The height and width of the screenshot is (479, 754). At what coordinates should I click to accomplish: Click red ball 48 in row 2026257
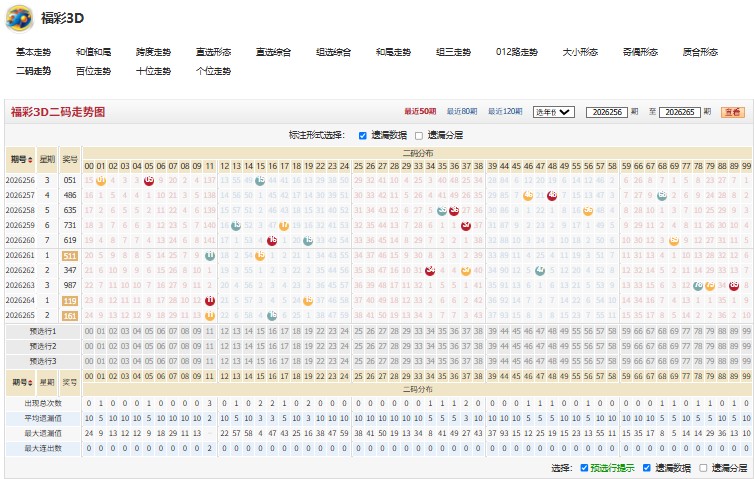552,196
